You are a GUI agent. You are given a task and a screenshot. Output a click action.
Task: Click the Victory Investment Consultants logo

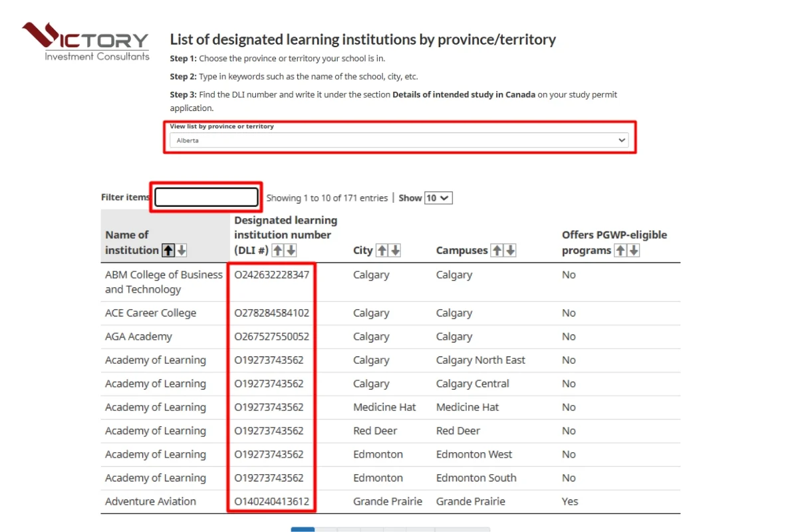[x=85, y=41]
